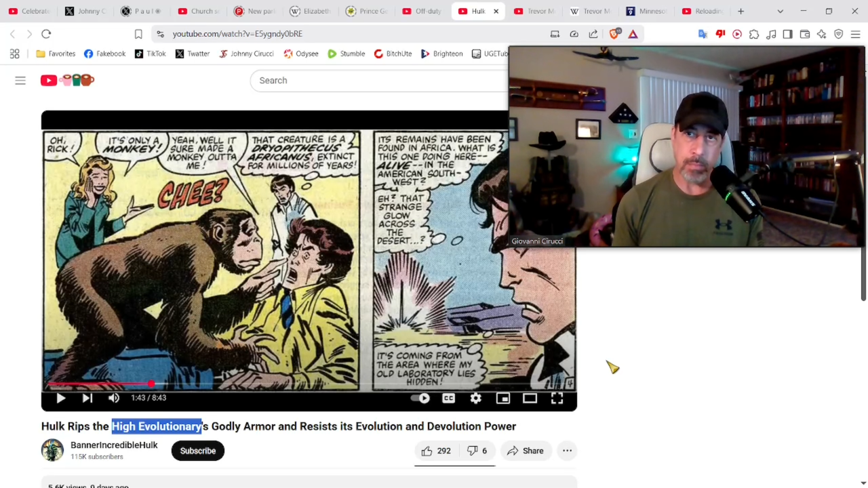
Task: Switch to miniplayer mode
Action: point(502,399)
